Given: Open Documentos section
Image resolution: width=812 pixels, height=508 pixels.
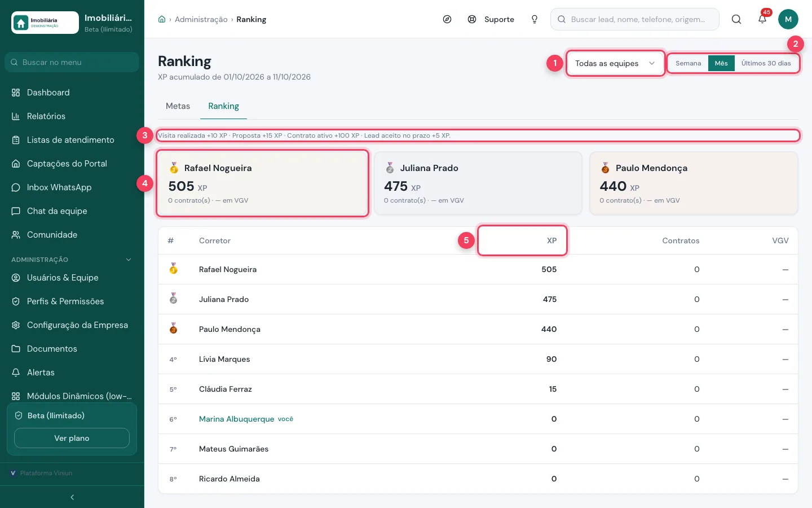Looking at the screenshot, I should pos(72,349).
